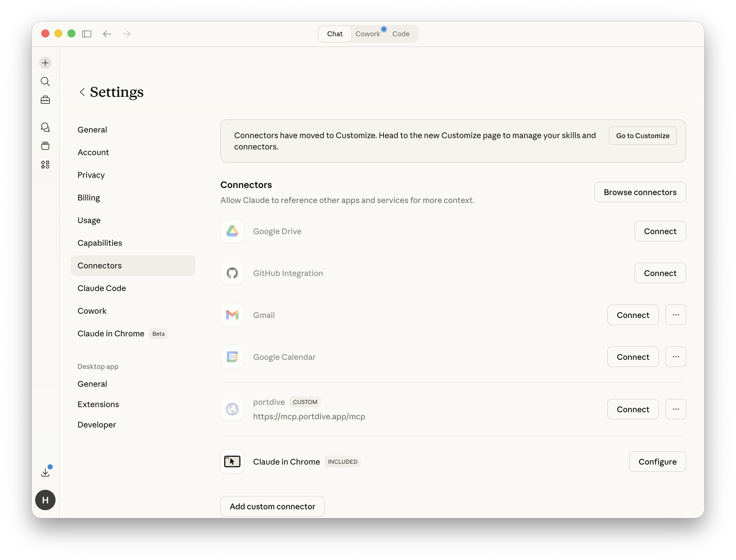Click the portdive MCP URL text
Image resolution: width=736 pixels, height=560 pixels.
pos(309,416)
